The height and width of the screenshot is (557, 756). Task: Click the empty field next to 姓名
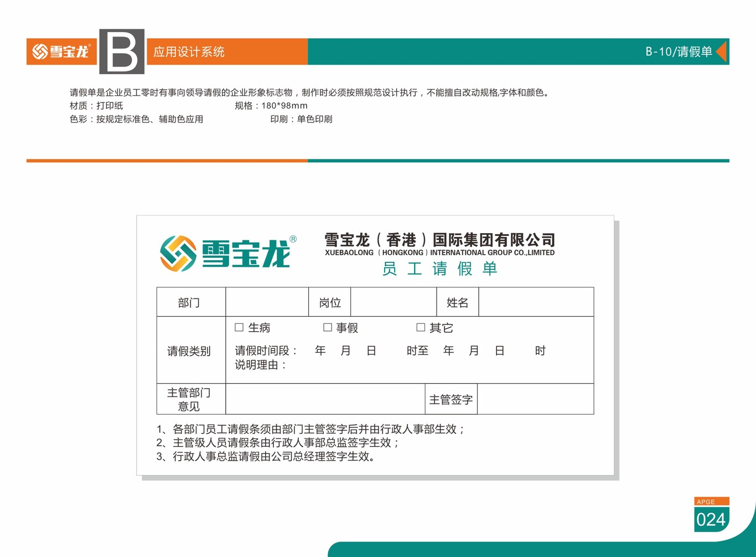536,302
